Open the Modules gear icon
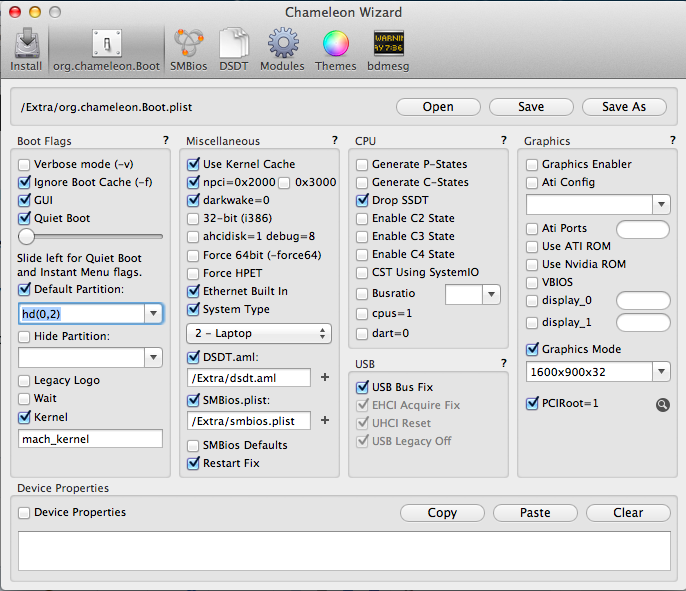 (282, 49)
